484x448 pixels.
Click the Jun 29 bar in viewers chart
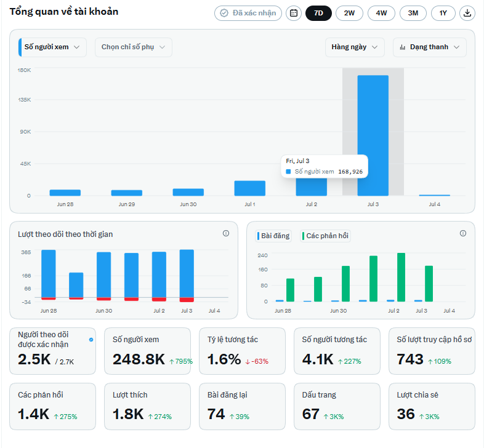[x=127, y=193]
